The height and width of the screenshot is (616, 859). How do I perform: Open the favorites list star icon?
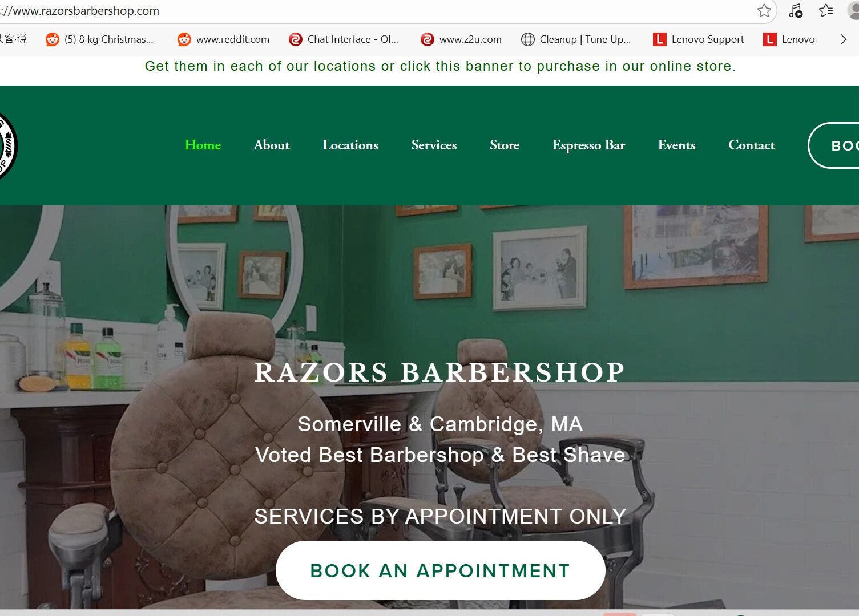(x=826, y=10)
